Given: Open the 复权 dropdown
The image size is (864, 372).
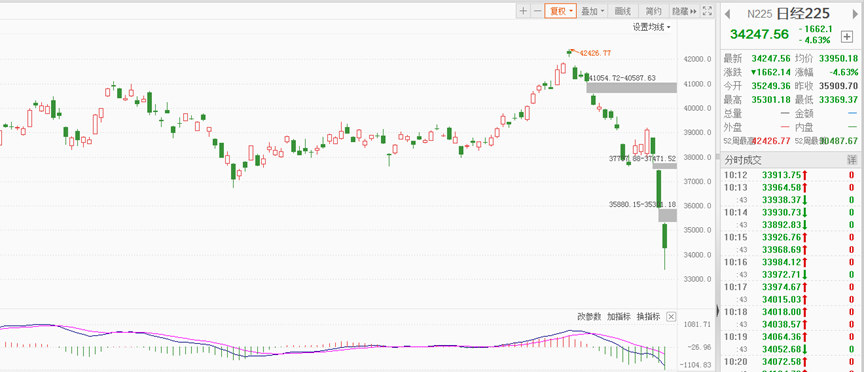Looking at the screenshot, I should 560,10.
